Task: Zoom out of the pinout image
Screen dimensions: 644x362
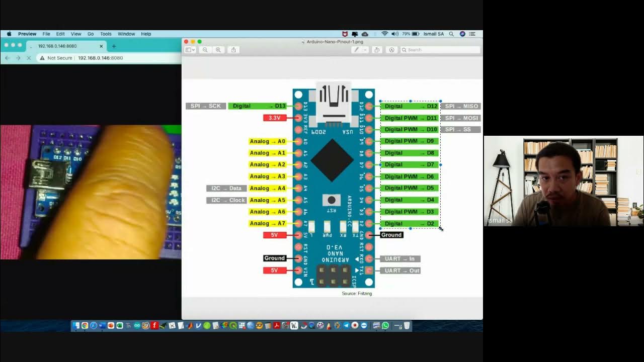Action: point(205,50)
